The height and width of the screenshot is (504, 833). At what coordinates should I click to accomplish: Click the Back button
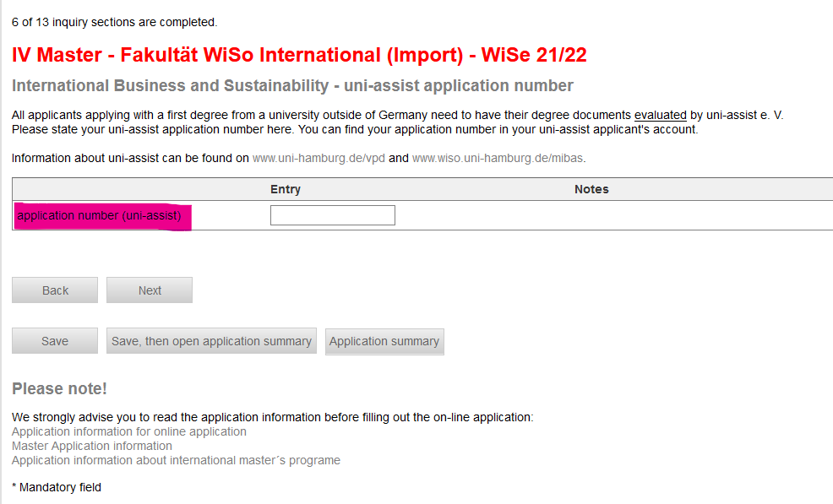click(x=54, y=290)
